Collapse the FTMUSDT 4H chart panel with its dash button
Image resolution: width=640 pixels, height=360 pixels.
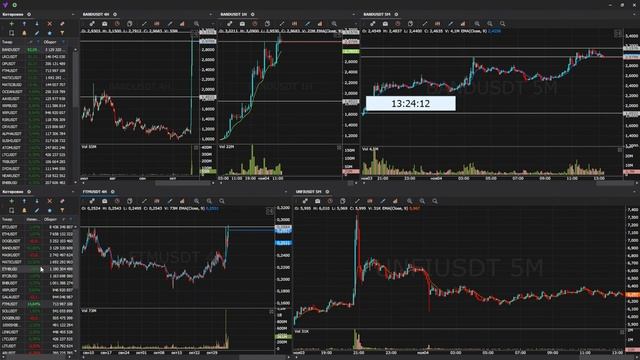[285, 191]
